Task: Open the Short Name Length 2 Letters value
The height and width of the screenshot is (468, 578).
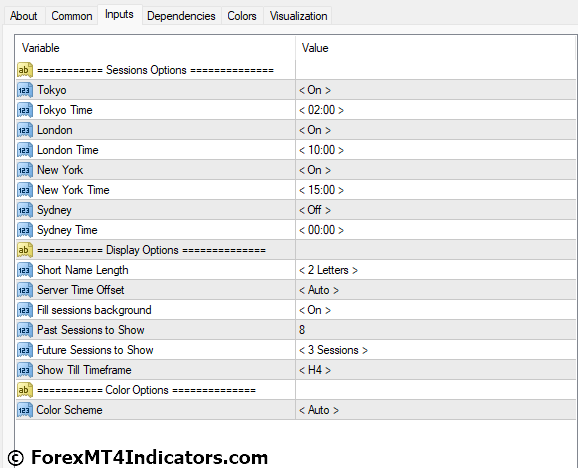Action: (x=328, y=270)
